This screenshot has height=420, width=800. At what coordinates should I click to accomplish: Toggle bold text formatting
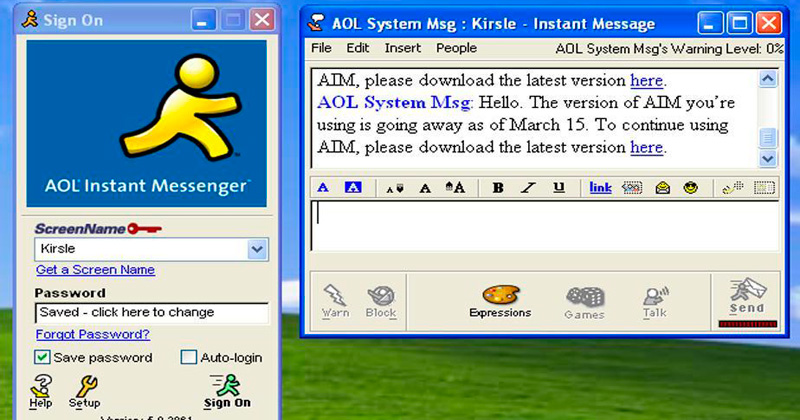pyautogui.click(x=498, y=187)
